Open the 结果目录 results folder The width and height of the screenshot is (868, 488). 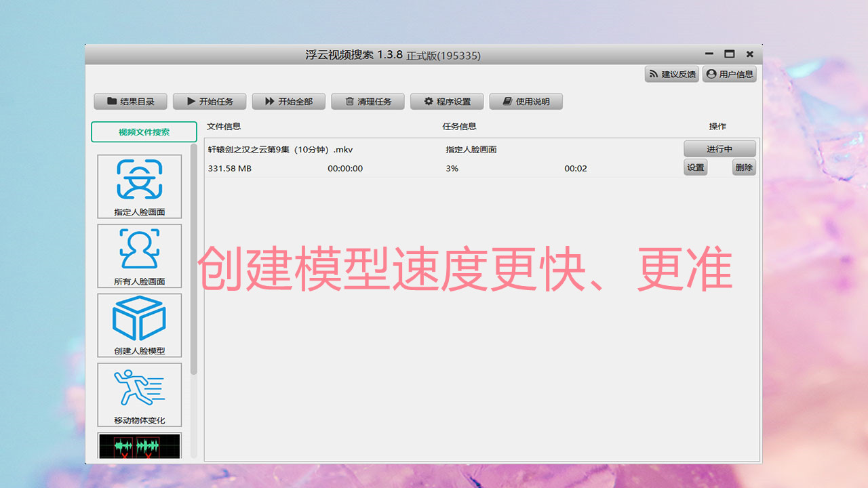[130, 101]
